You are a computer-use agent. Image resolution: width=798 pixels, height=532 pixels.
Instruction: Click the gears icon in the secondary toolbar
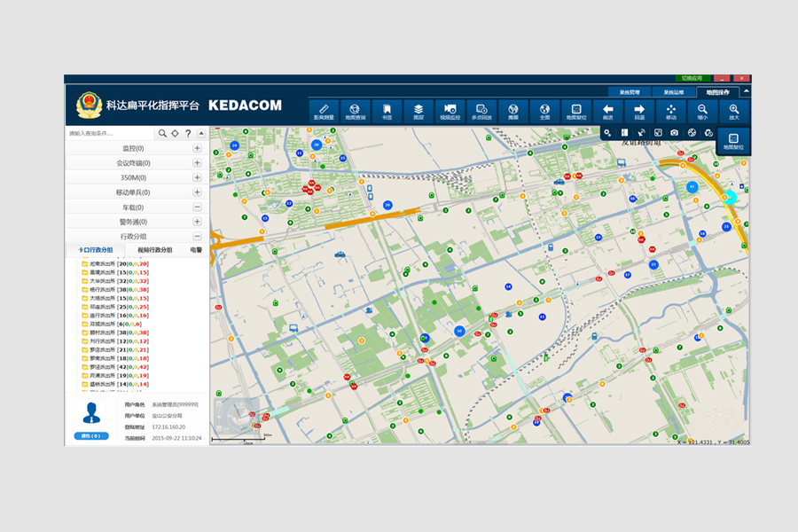click(x=607, y=133)
